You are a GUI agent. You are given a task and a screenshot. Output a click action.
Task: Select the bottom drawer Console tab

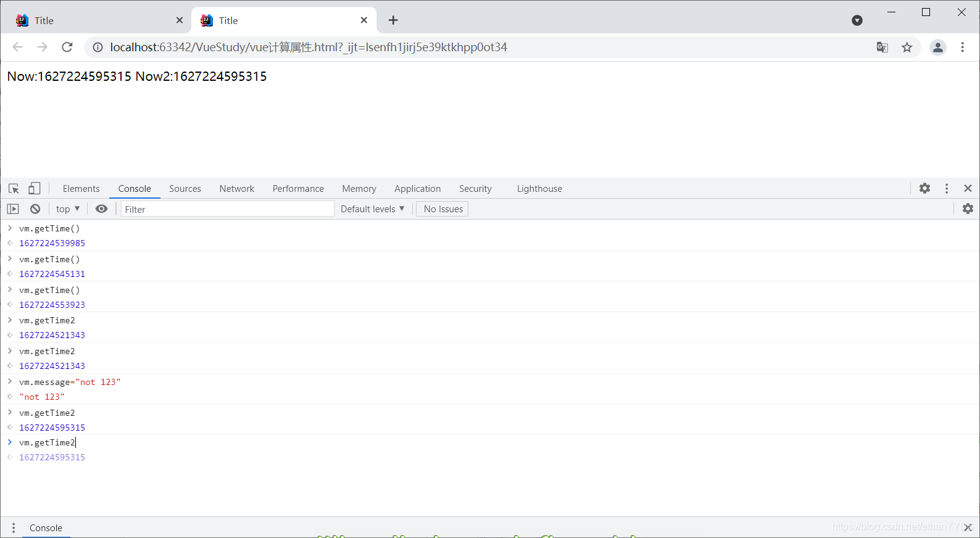[46, 528]
